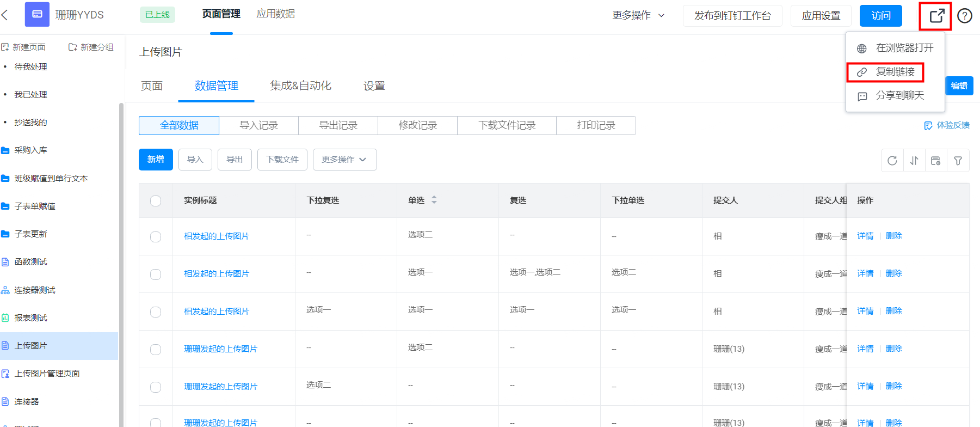Click the 连接器测试 page icon
Viewport: 980px width, 427px height.
click(x=5, y=290)
